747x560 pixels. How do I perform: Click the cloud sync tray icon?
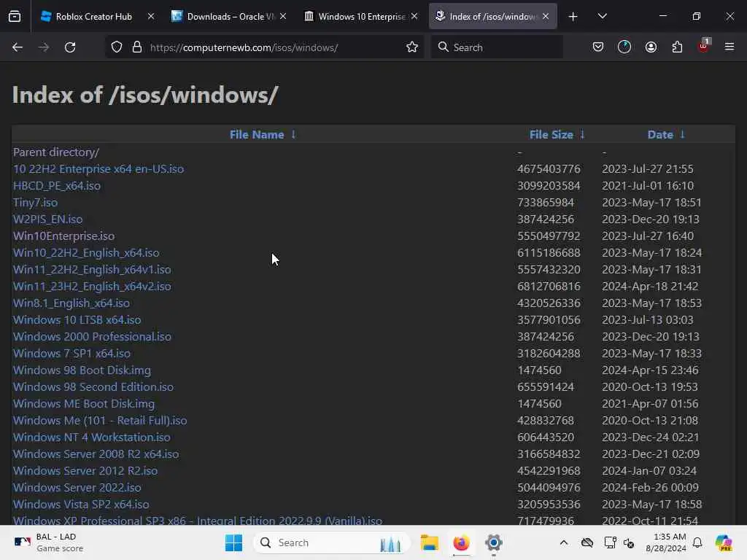(x=587, y=542)
